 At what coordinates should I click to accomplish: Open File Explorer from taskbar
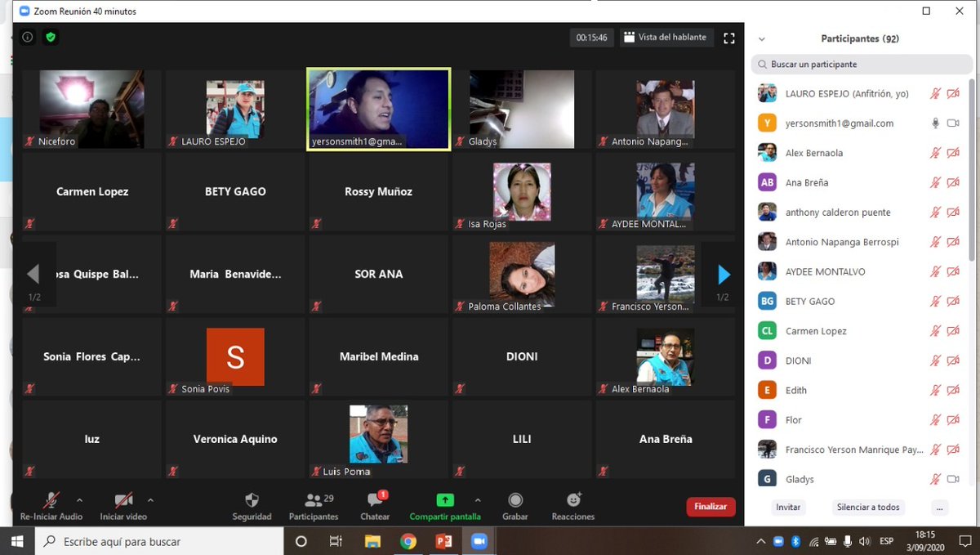[372, 541]
